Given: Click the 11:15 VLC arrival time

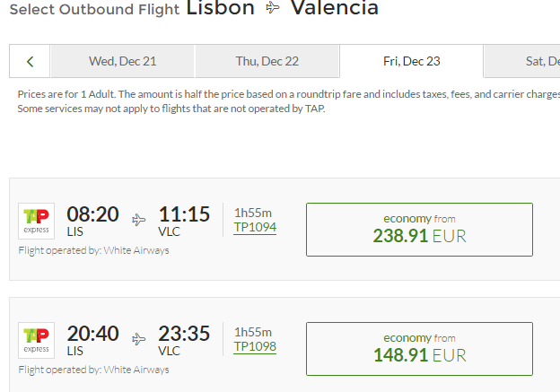Looking at the screenshot, I should tap(184, 214).
